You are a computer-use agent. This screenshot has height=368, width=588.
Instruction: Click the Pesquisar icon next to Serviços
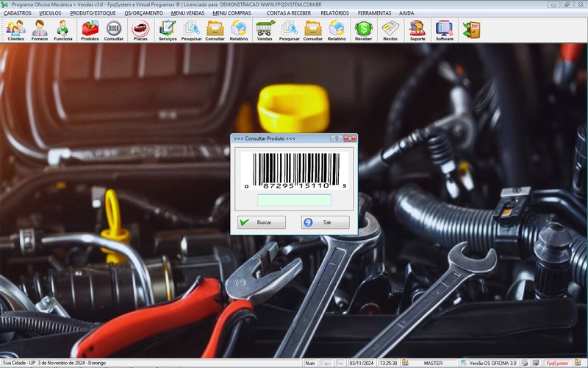click(x=191, y=30)
